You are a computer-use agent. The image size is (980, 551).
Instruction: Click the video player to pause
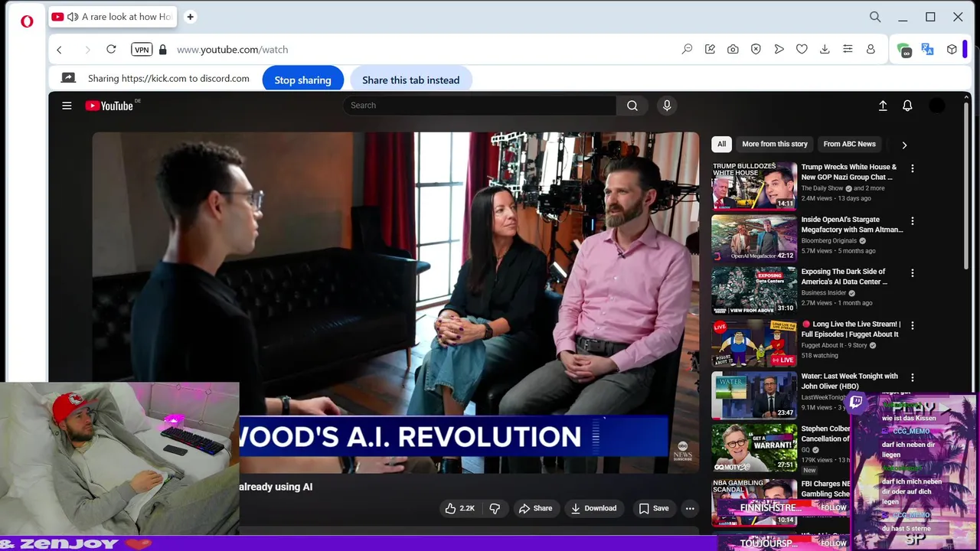pyautogui.click(x=396, y=302)
